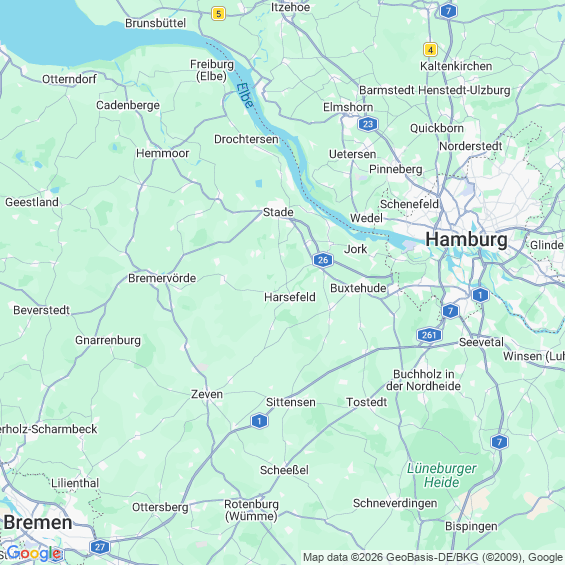Select the Hamburg city label
Viewport: 565px width, 565px height.
467,239
